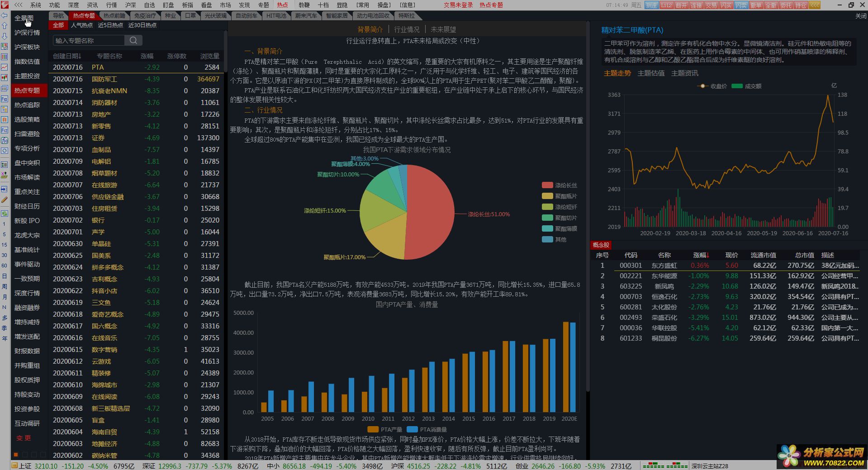This screenshot has width=868, height=470.
Task: Select the 日 daily period shortcut
Action: coord(5,276)
